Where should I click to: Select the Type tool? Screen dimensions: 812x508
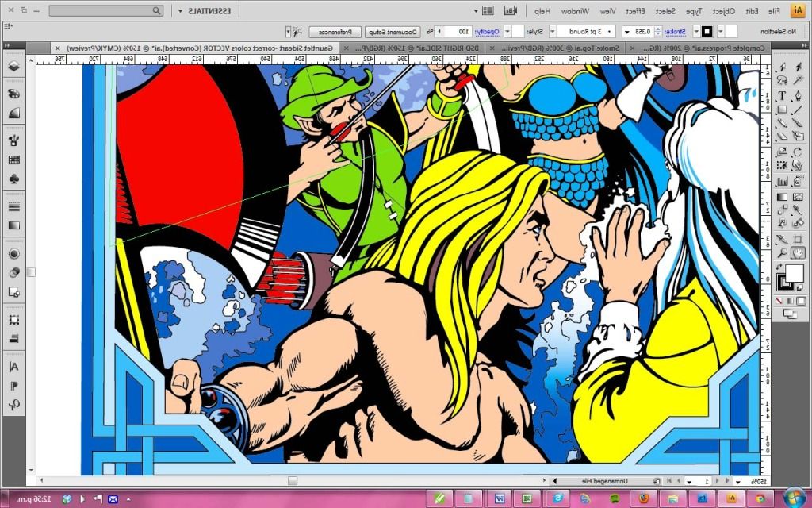tap(782, 95)
